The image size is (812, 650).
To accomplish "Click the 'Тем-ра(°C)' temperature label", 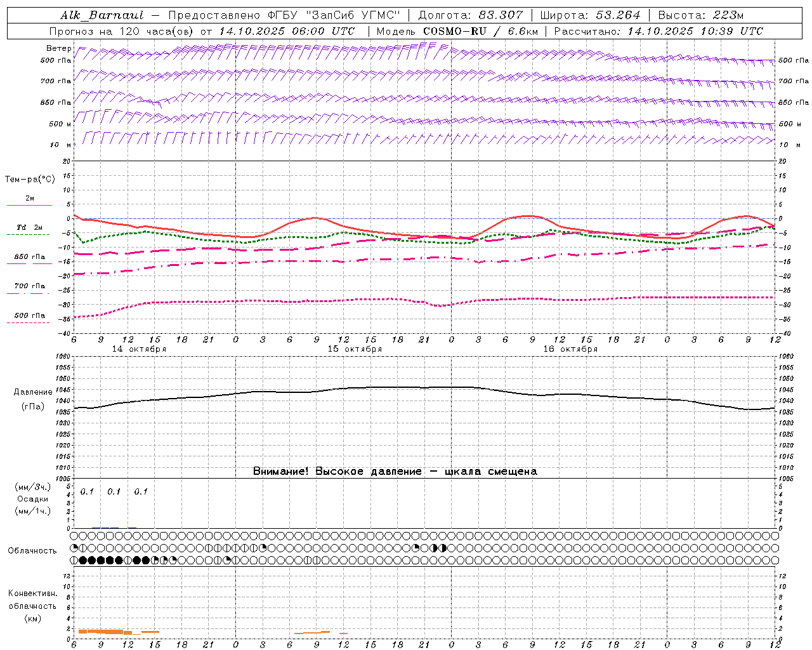I will pyautogui.click(x=30, y=180).
